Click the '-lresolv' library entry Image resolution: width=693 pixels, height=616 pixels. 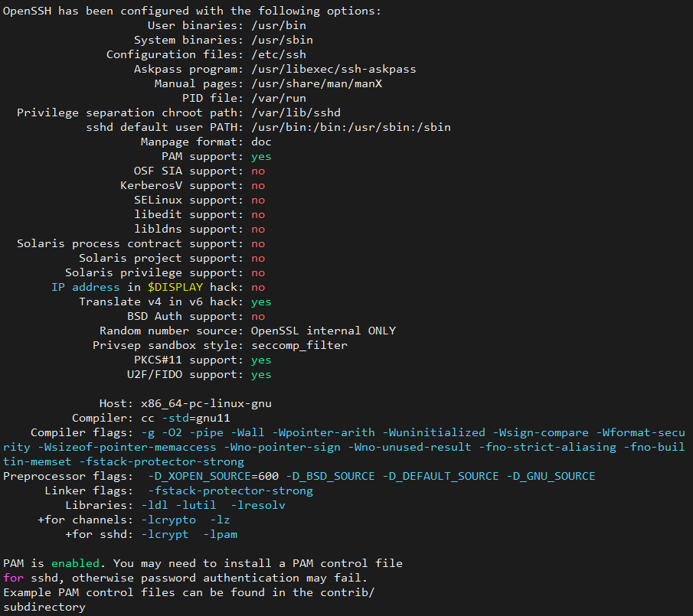tap(258, 505)
